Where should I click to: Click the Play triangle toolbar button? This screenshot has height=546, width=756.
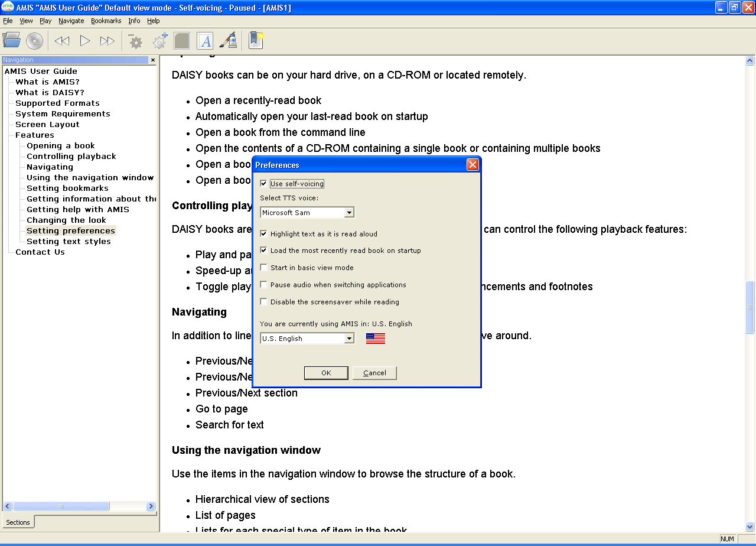pyautogui.click(x=85, y=41)
